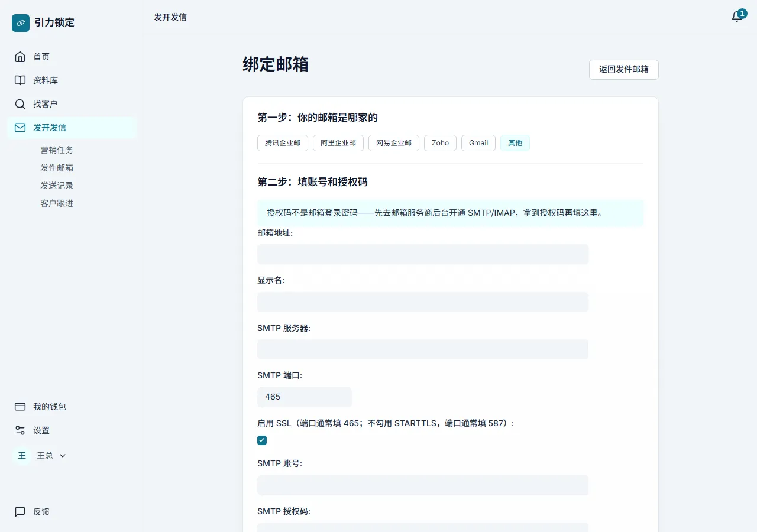Click the 返回发件邮箱 button

pyautogui.click(x=624, y=69)
